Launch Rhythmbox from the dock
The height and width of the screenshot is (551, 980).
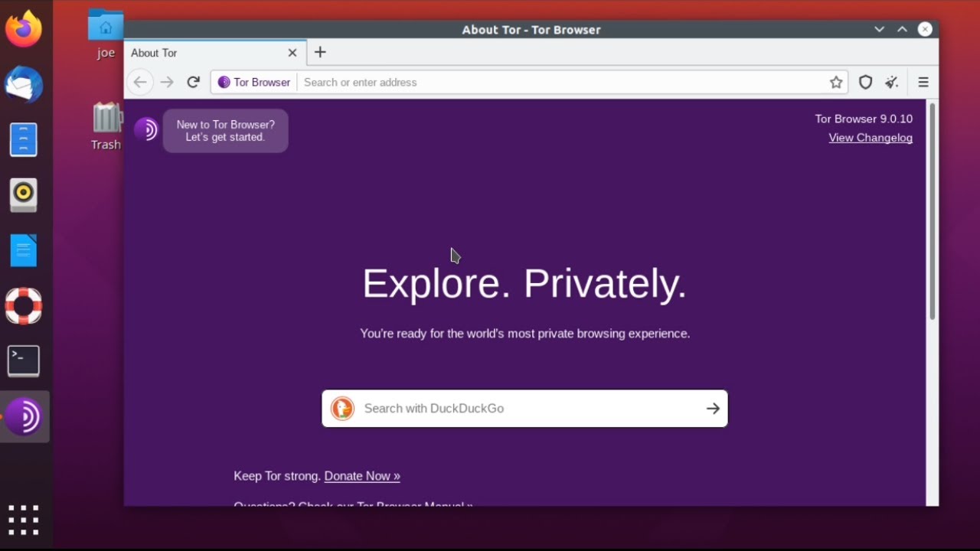pyautogui.click(x=24, y=195)
